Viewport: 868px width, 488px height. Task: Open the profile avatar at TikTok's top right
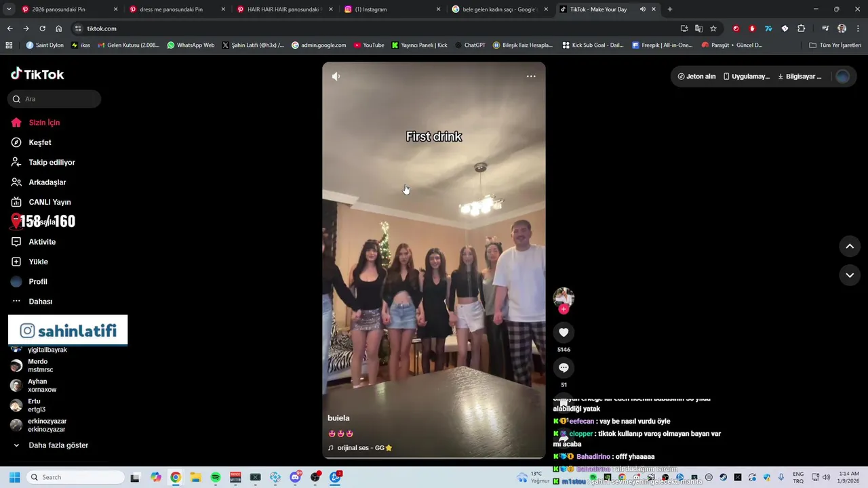tap(843, 77)
